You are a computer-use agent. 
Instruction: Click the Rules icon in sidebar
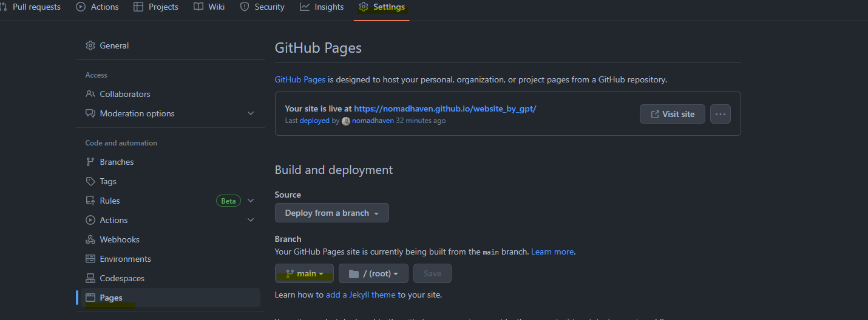(90, 201)
